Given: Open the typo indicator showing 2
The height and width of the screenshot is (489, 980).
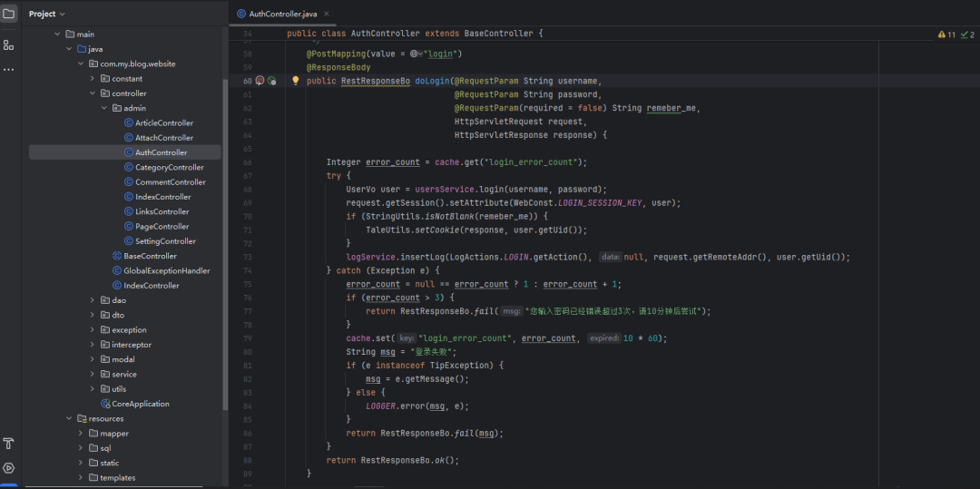Looking at the screenshot, I should click(967, 34).
